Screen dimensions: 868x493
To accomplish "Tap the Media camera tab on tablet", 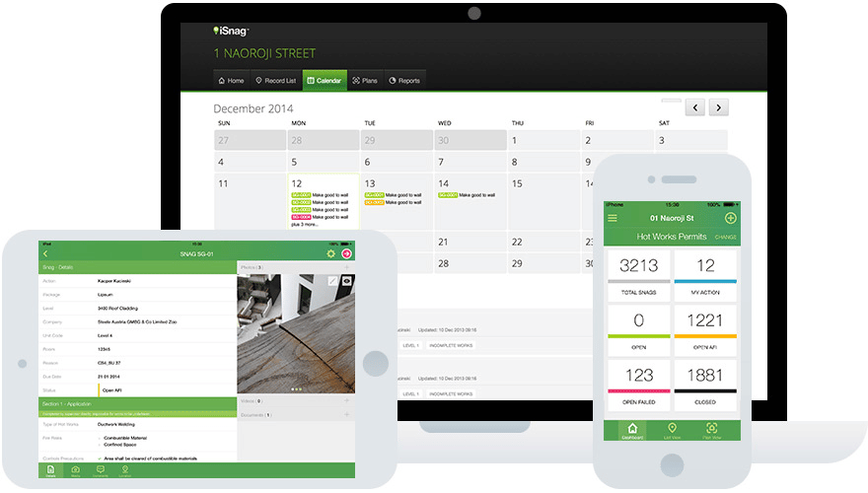I will tap(75, 471).
